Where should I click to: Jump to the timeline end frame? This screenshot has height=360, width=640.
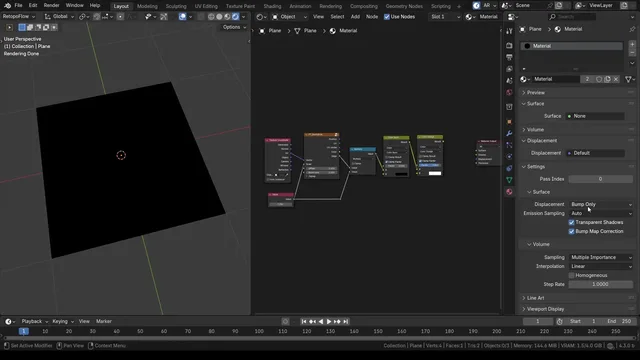(345, 322)
